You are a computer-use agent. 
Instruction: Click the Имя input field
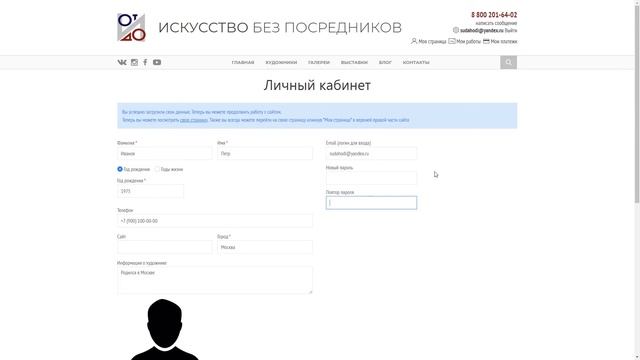tap(265, 153)
